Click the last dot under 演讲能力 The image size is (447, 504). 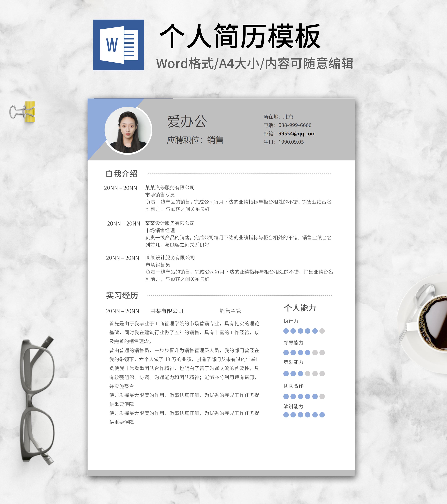pyautogui.click(x=322, y=415)
